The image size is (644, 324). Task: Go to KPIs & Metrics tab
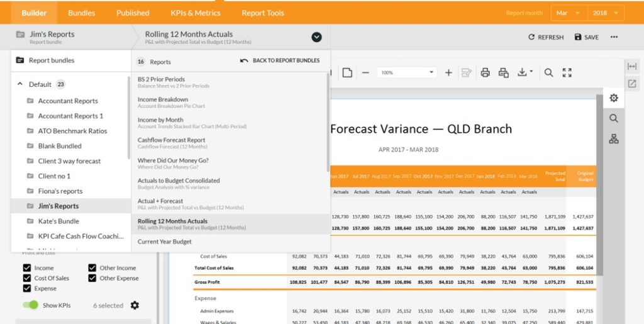pyautogui.click(x=196, y=13)
